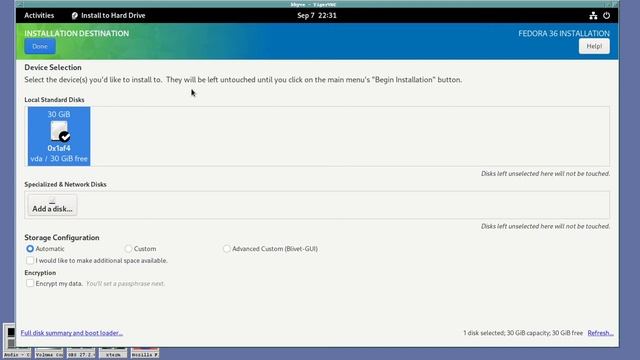Click the Refresh... link

[x=600, y=333]
